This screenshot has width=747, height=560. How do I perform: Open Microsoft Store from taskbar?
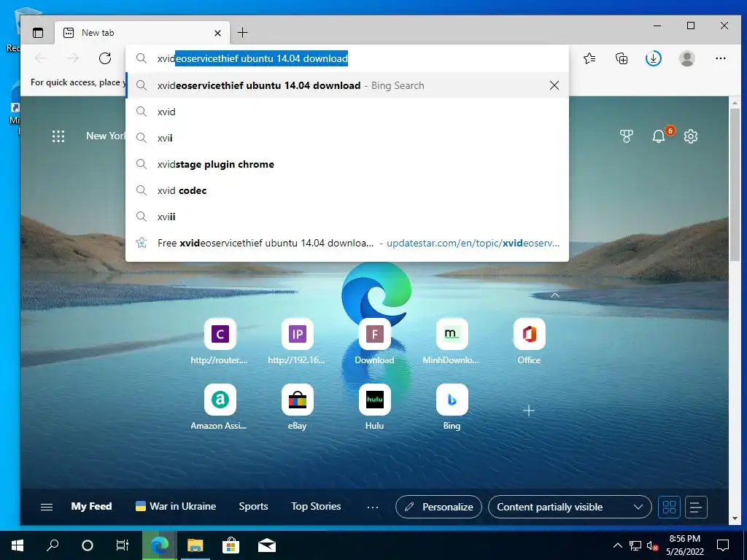coord(231,545)
